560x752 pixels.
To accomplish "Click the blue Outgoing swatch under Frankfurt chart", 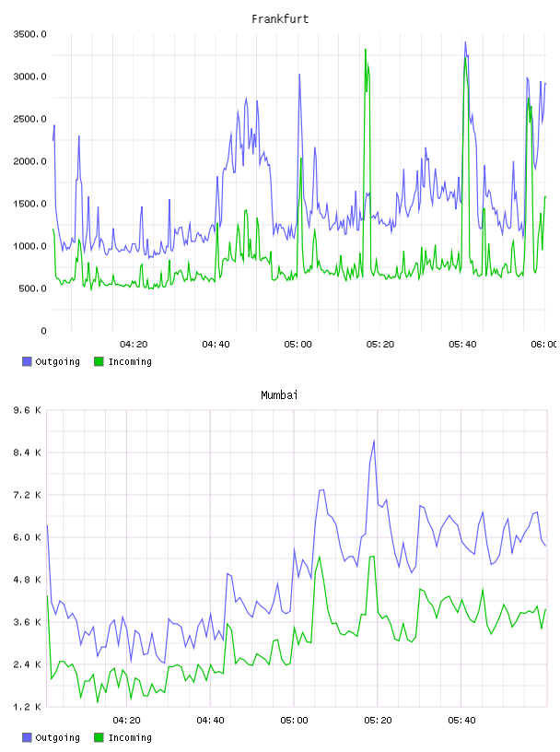I will tap(27, 361).
